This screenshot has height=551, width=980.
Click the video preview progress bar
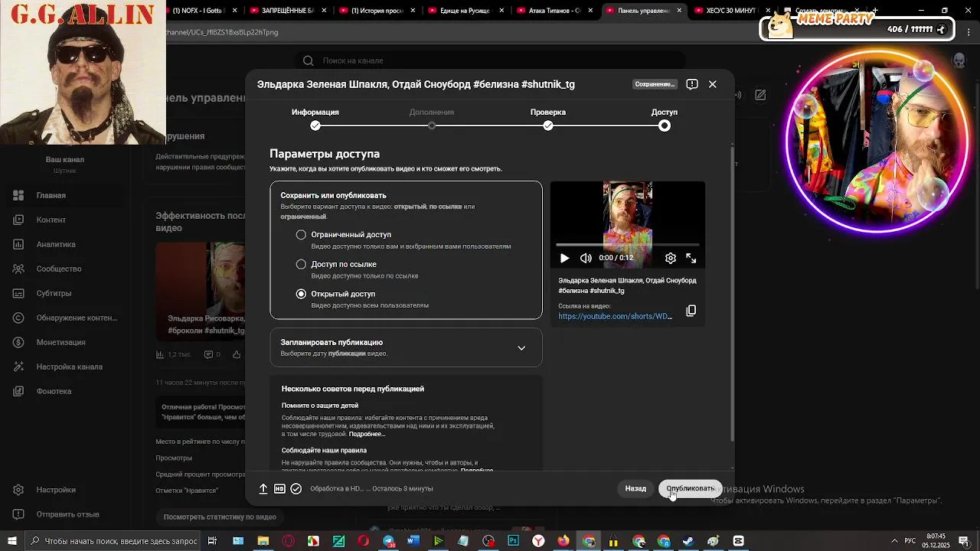tap(628, 245)
